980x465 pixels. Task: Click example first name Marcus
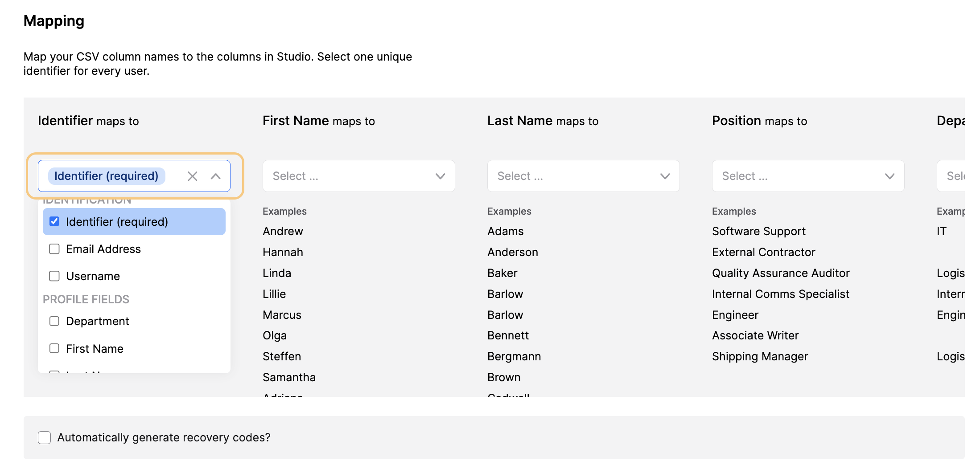[x=282, y=315]
